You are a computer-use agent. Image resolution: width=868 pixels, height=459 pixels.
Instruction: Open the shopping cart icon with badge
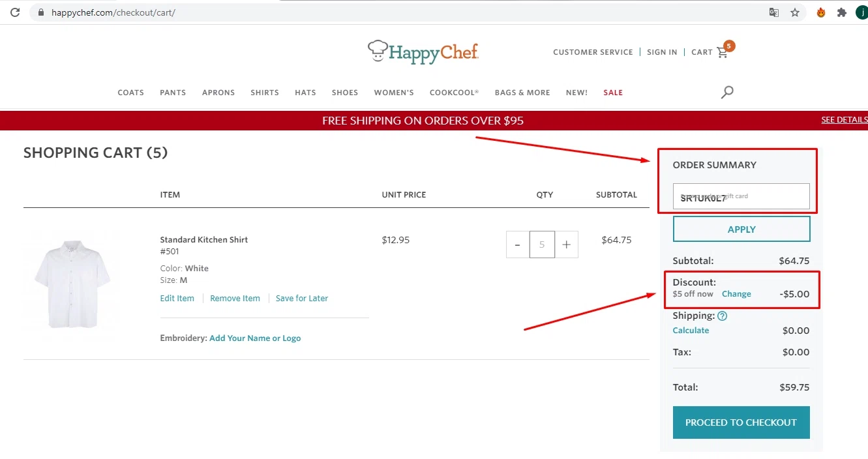point(726,50)
